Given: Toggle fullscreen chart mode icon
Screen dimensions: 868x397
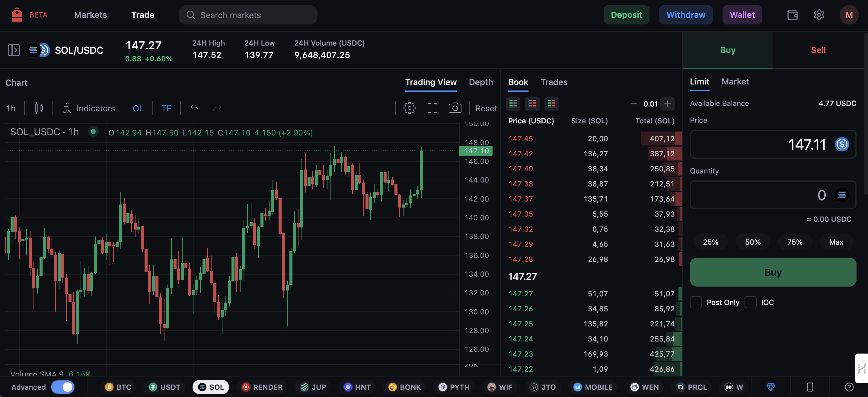Looking at the screenshot, I should tap(432, 108).
